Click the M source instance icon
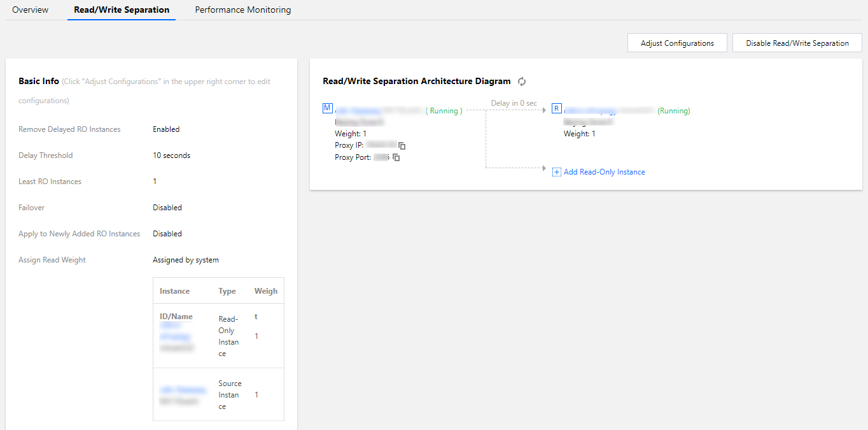This screenshot has width=868, height=430. [328, 108]
